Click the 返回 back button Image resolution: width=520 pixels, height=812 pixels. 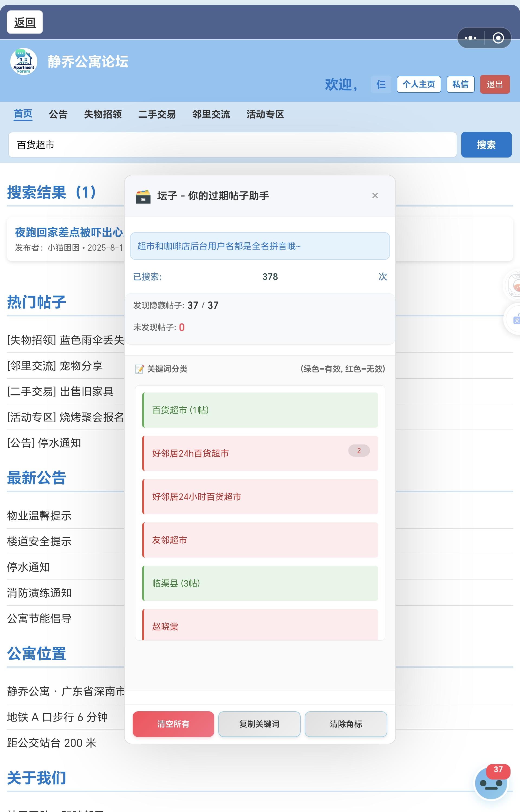tap(25, 23)
